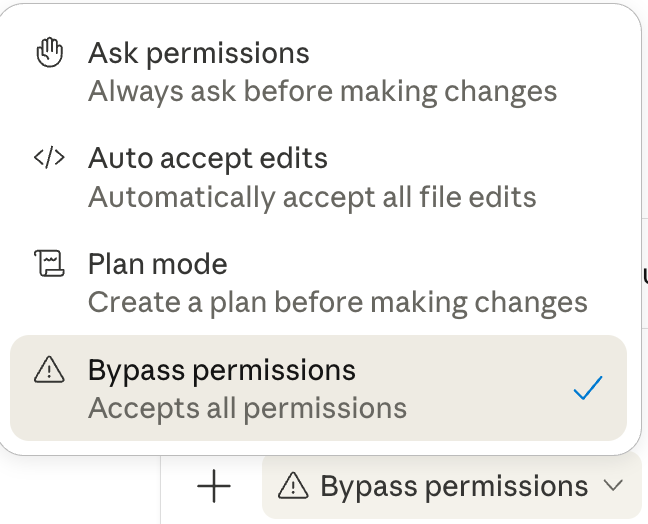Switch to Plan mode
This screenshot has width=648, height=524.
(x=158, y=264)
